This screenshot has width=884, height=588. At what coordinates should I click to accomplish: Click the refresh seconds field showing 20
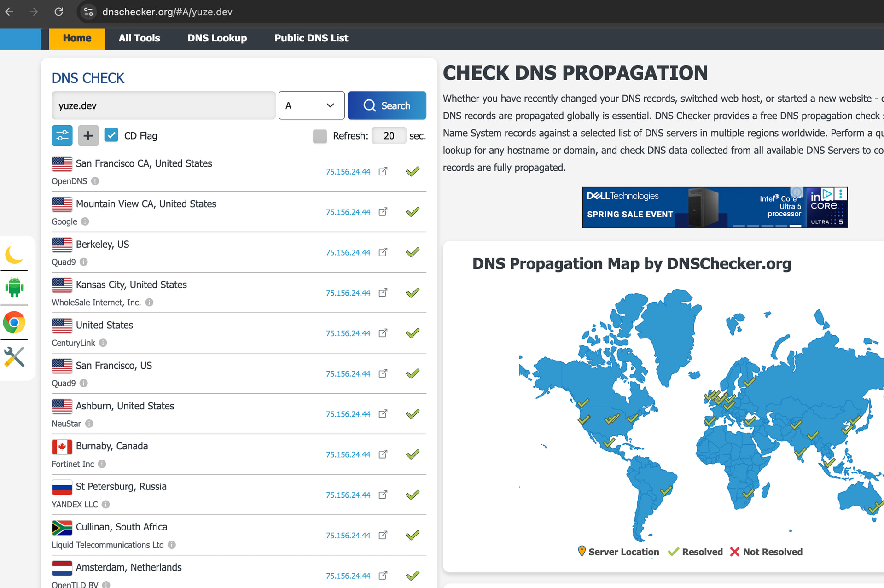tap(389, 136)
